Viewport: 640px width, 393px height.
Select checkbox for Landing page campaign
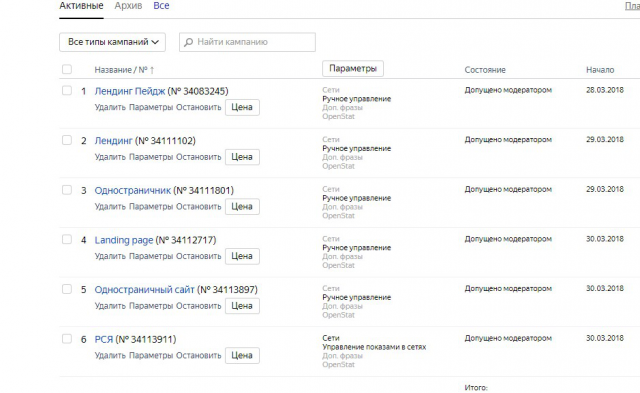tap(67, 239)
